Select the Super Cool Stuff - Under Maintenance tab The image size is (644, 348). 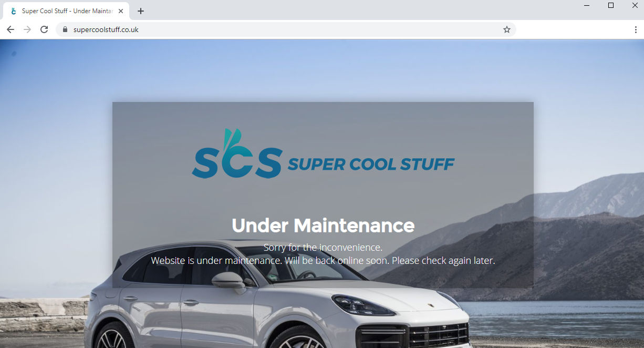point(66,11)
